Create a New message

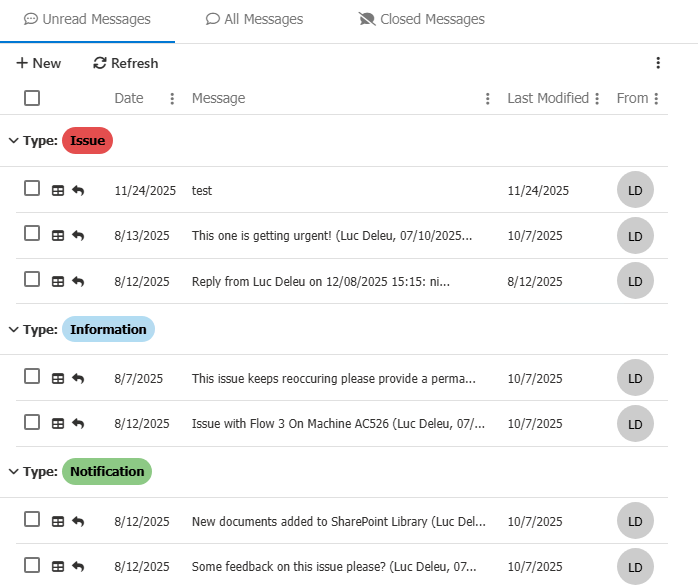coord(38,63)
